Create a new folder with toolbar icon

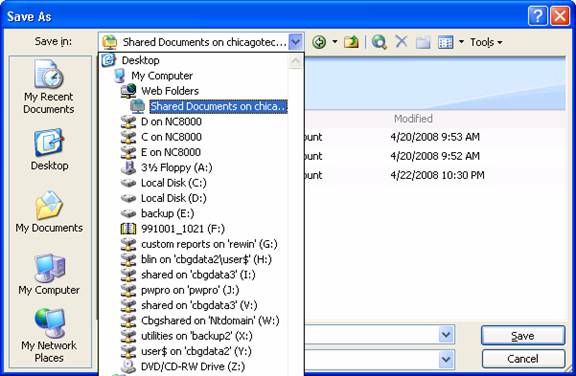tap(423, 42)
